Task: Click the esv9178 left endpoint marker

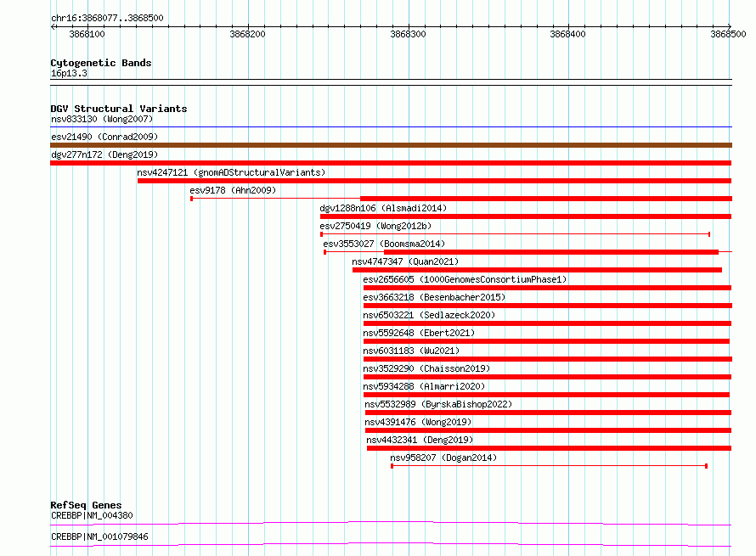Action: click(191, 199)
